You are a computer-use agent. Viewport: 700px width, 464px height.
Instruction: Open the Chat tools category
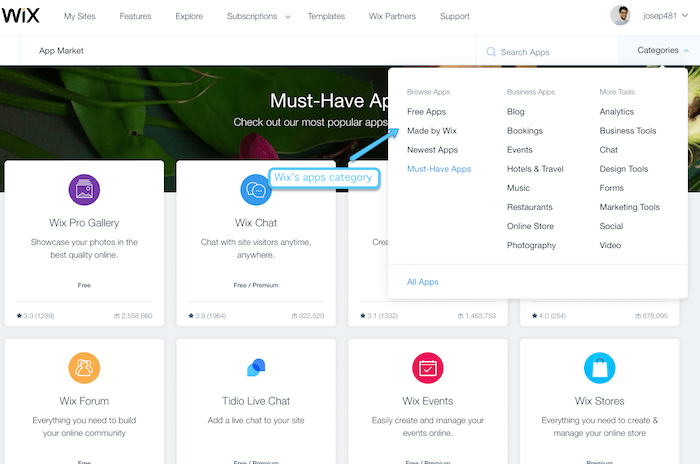[608, 150]
